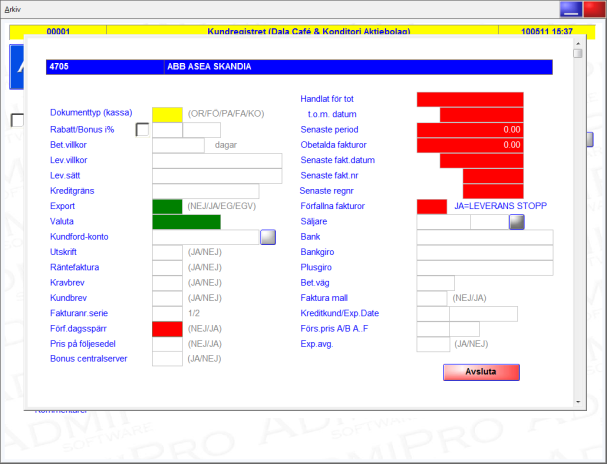Click the second Förs.pris A..F field

click(x=465, y=329)
